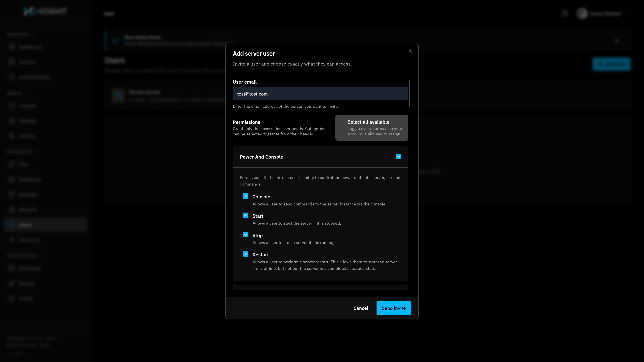Click the highlighted Users item in sidebar
The height and width of the screenshot is (362, 644).
click(45, 225)
